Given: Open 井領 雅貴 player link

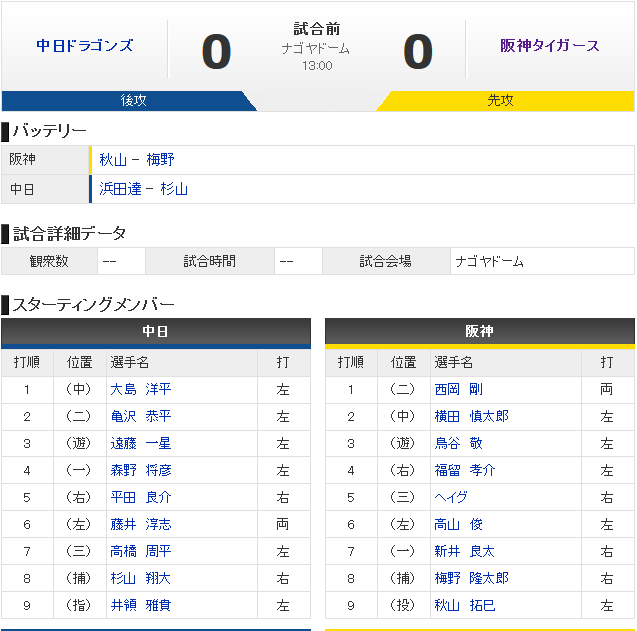Looking at the screenshot, I should [x=141, y=605].
